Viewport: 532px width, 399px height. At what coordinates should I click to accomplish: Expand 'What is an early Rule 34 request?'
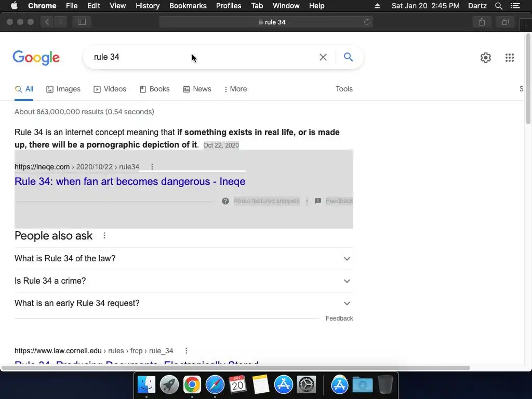point(183,303)
